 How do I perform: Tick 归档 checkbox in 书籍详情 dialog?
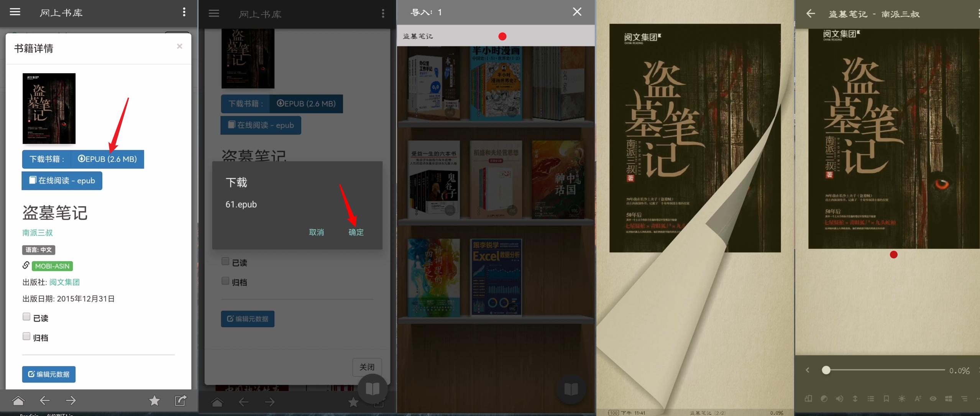26,336
